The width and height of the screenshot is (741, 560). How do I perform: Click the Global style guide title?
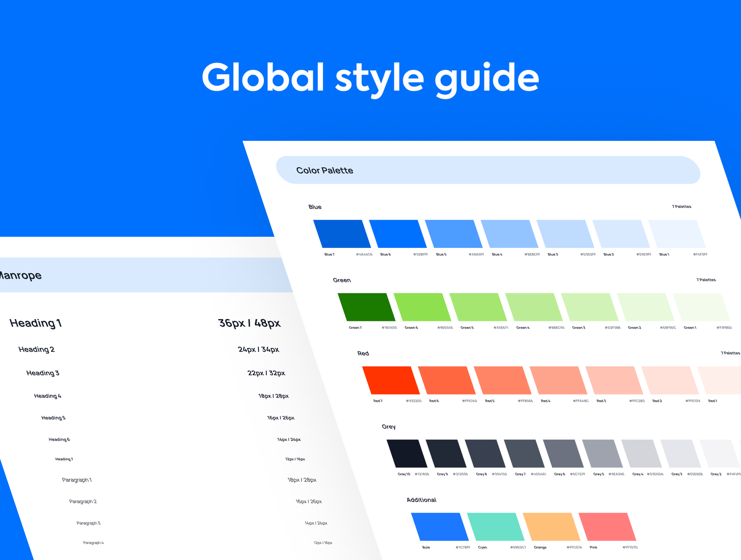(370, 78)
